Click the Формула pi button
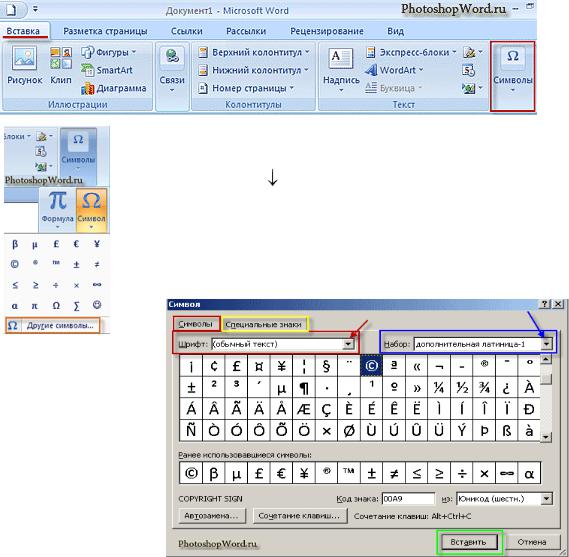The height and width of the screenshot is (557, 569). pos(57,210)
